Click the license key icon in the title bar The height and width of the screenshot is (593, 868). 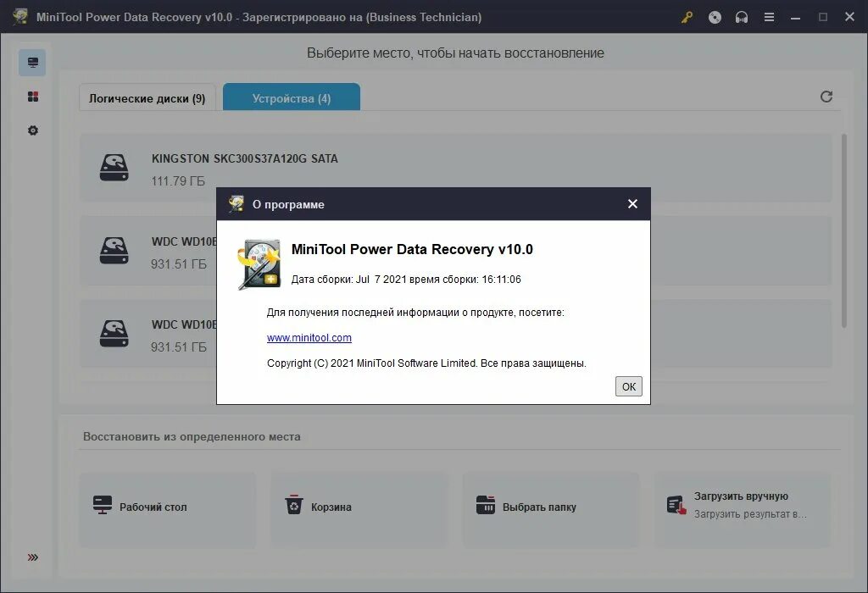(687, 16)
